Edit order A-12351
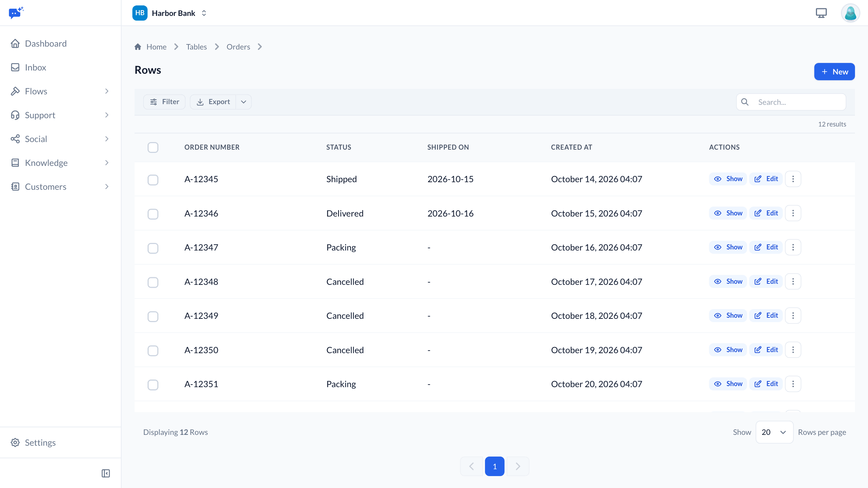This screenshot has height=488, width=868. pyautogui.click(x=766, y=384)
